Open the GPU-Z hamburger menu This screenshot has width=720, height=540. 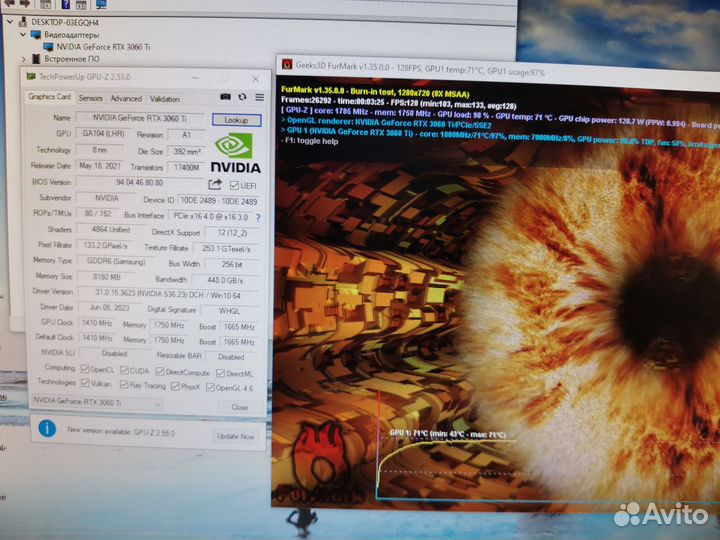(x=259, y=97)
